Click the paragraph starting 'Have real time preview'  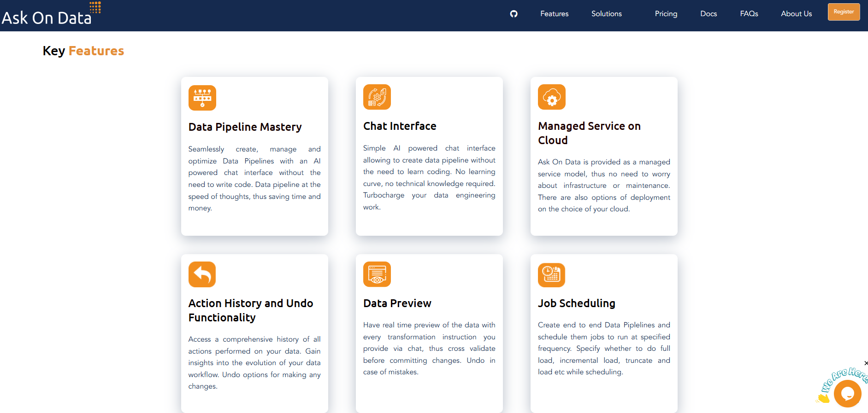coord(429,349)
